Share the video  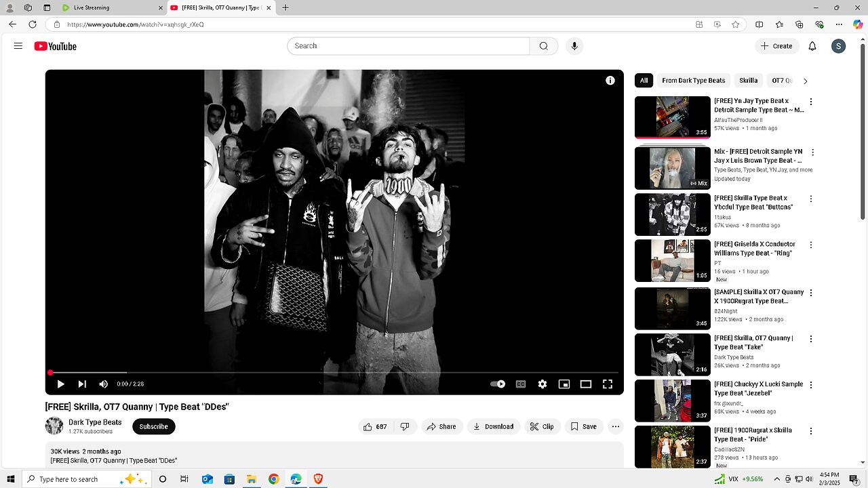click(x=441, y=427)
